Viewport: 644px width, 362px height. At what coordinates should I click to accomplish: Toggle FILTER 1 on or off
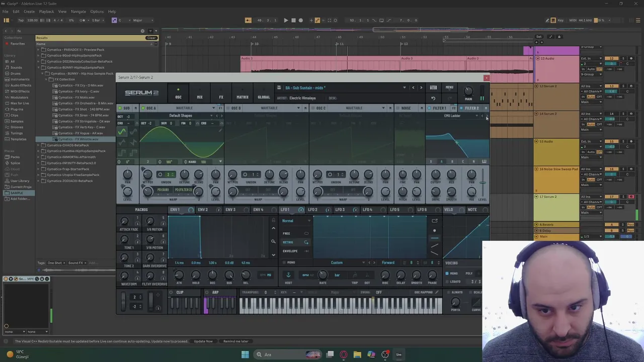(429, 108)
